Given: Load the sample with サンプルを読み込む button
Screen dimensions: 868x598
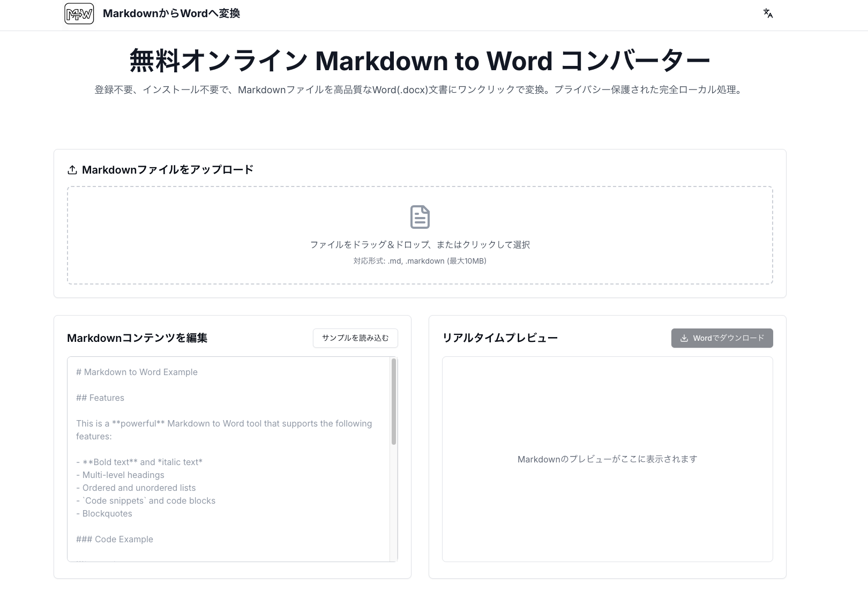Looking at the screenshot, I should coord(355,338).
